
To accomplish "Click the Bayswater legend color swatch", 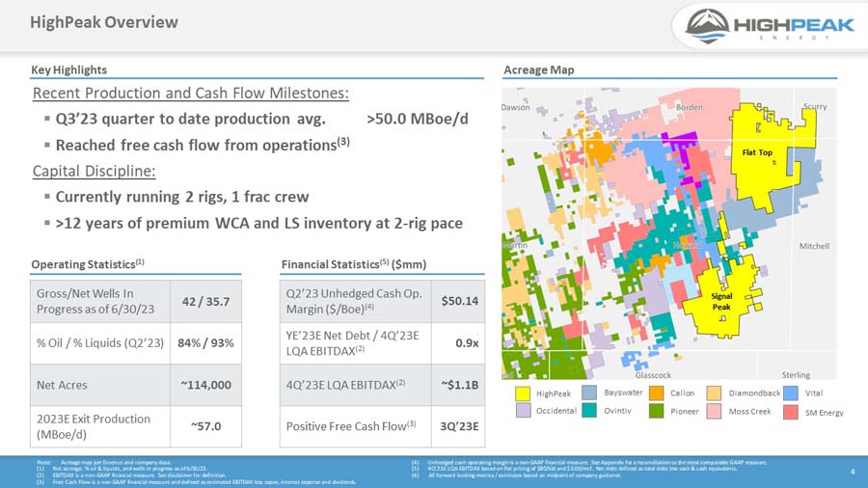I will coord(589,393).
